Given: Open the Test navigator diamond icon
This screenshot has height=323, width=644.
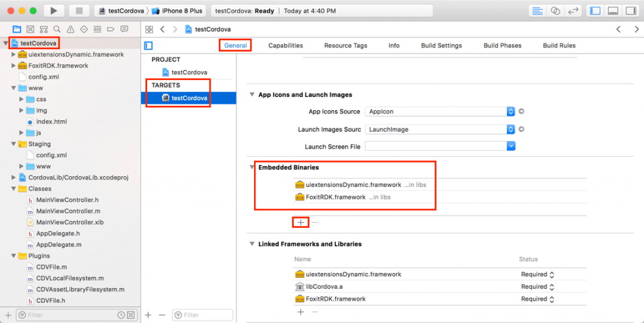Looking at the screenshot, I should click(x=84, y=29).
